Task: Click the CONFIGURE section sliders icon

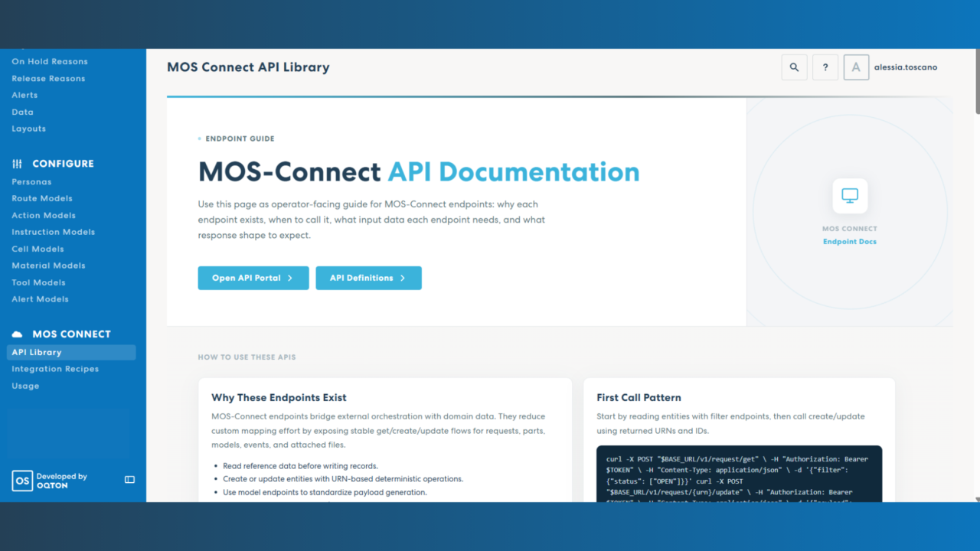Action: pos(17,164)
